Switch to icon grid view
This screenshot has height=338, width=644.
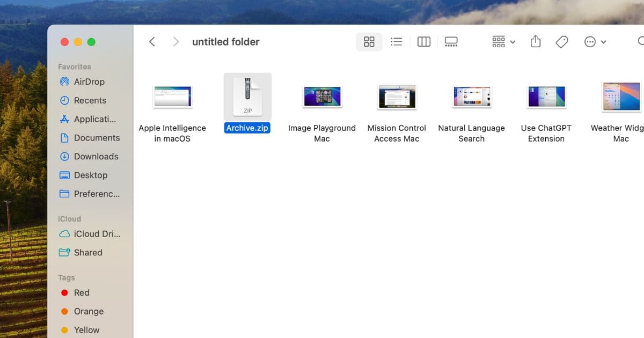369,42
